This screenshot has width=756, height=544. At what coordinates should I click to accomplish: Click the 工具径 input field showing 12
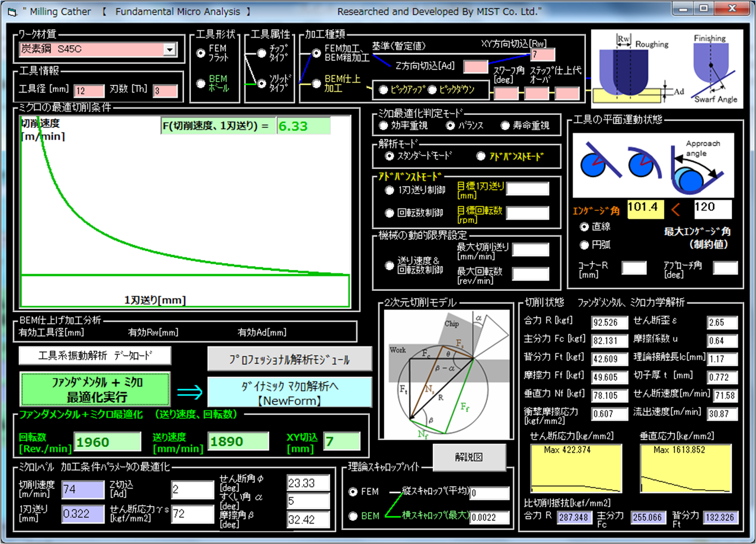(89, 91)
